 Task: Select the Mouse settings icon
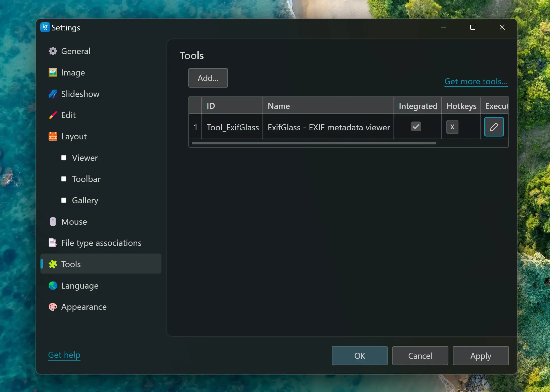coord(53,222)
